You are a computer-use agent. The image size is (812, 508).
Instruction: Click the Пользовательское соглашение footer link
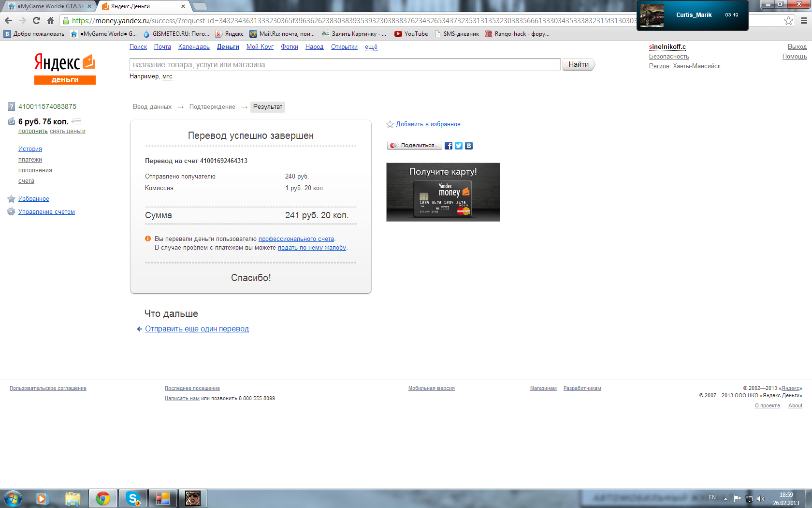click(x=48, y=388)
